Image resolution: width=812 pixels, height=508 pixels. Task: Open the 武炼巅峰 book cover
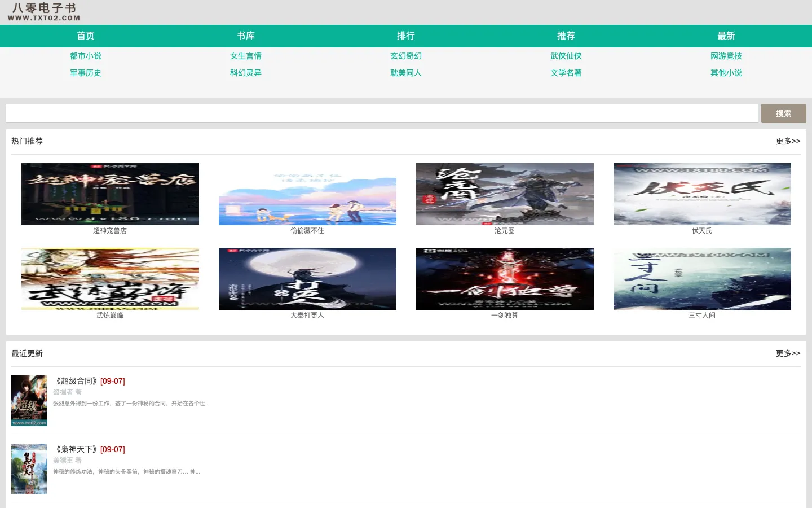[110, 279]
